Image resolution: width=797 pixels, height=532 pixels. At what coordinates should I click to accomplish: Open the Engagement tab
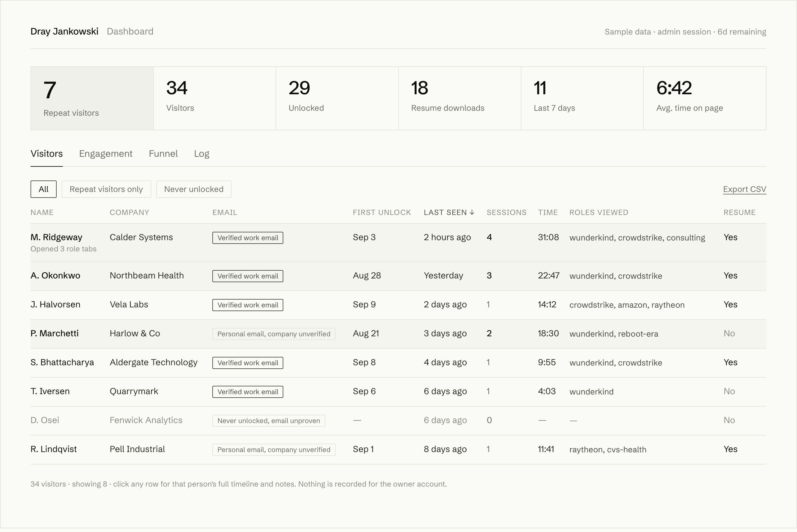(106, 154)
